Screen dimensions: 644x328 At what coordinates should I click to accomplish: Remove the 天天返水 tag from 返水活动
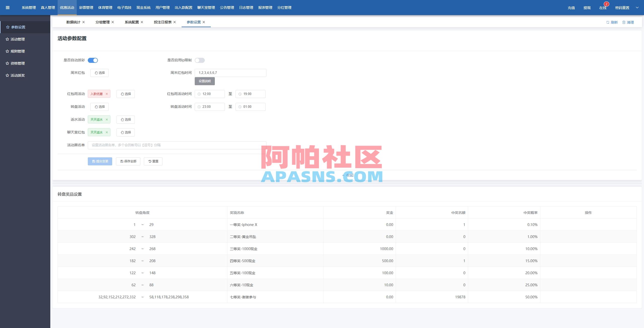tap(107, 119)
